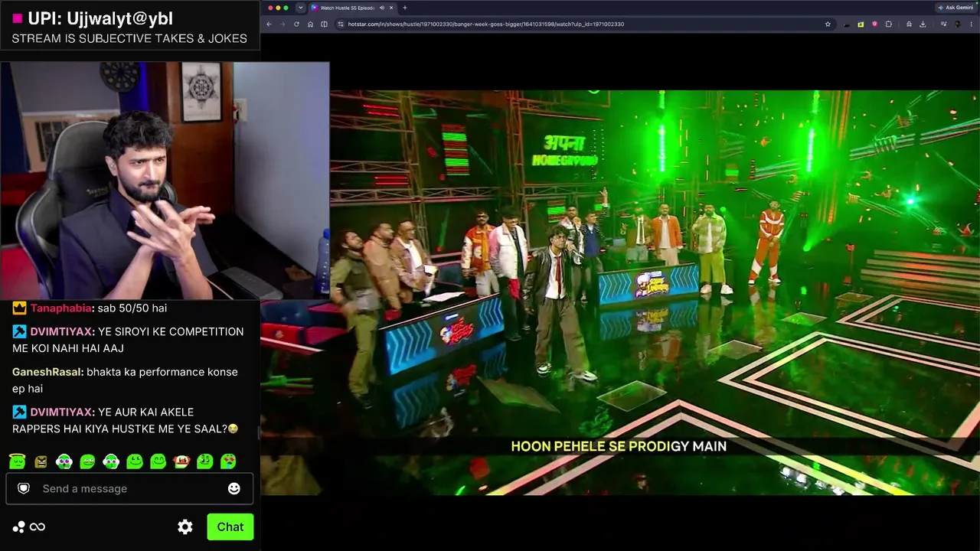
Task: Click the browser back arrow
Action: tap(269, 24)
